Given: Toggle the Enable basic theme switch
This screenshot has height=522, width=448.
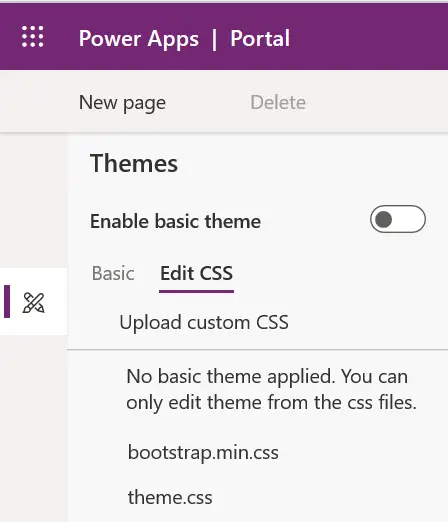Looking at the screenshot, I should pos(398,219).
